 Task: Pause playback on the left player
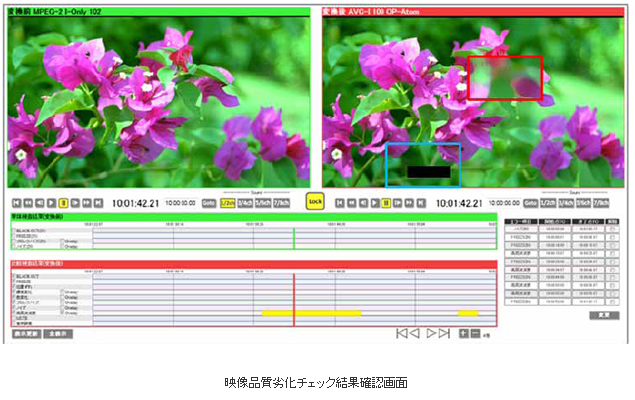tap(64, 203)
